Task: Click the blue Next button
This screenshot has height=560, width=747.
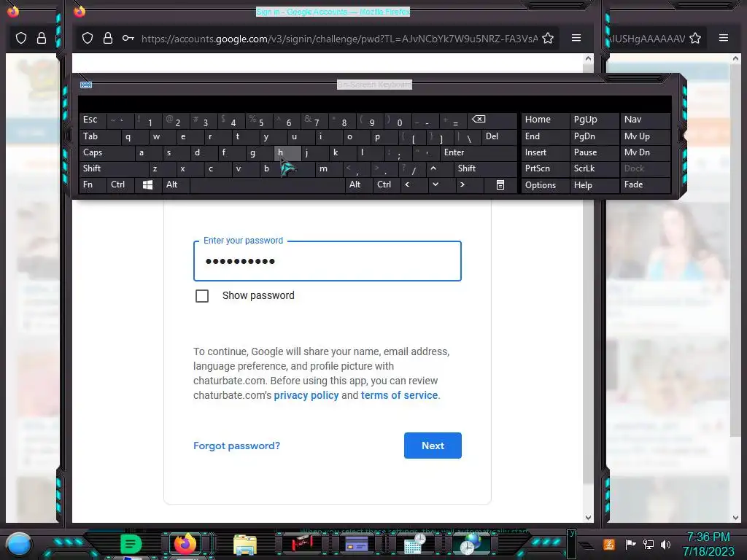Action: [433, 446]
